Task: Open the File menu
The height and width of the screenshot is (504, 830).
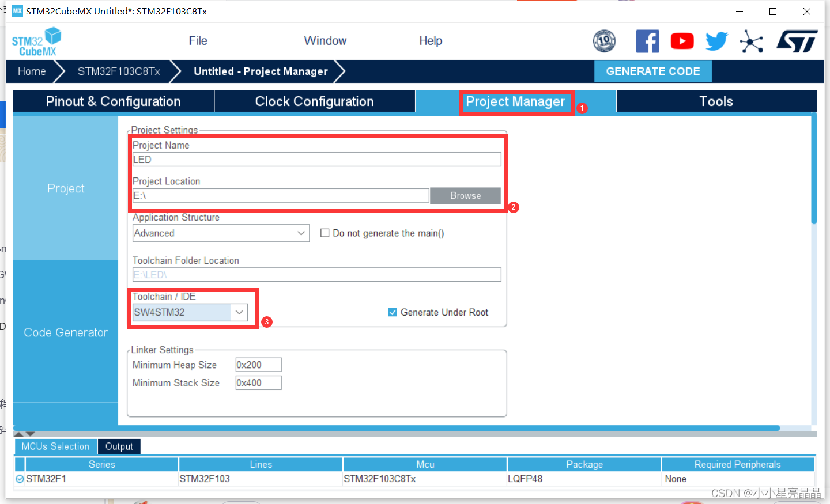Action: pos(198,41)
